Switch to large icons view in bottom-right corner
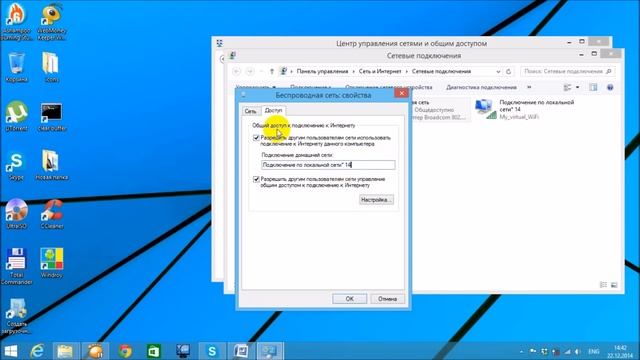 [614, 285]
